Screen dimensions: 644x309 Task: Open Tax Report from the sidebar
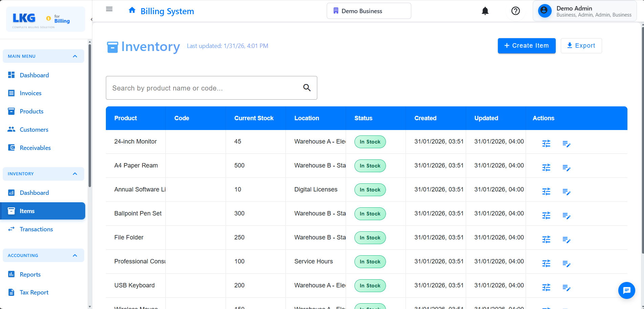[x=34, y=292]
